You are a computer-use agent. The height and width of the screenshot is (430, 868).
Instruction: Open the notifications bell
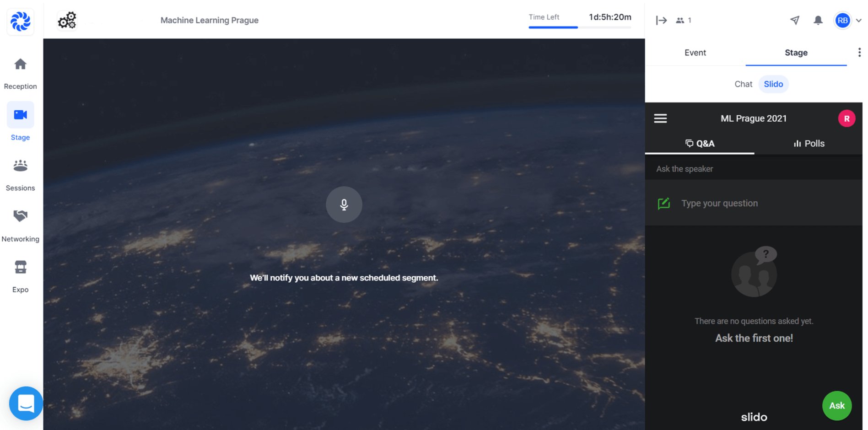818,20
